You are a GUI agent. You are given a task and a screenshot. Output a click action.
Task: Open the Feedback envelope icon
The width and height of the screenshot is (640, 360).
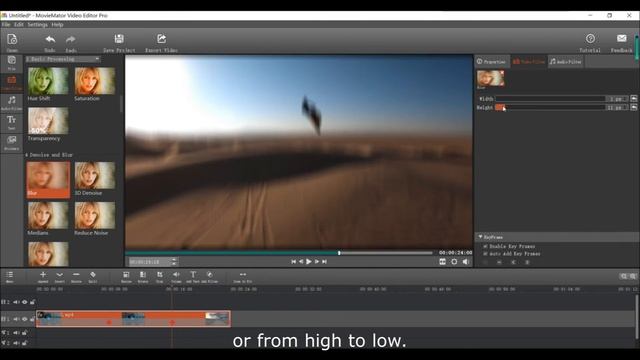tap(622, 38)
